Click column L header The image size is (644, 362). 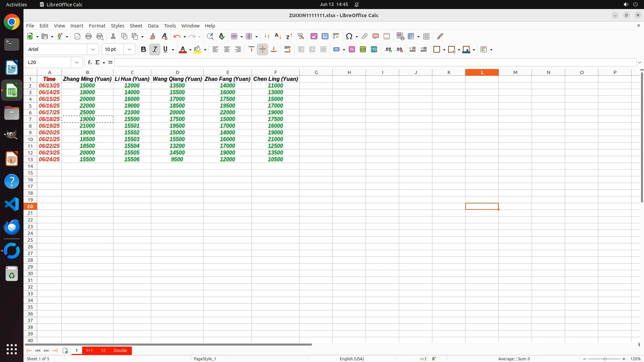(482, 72)
